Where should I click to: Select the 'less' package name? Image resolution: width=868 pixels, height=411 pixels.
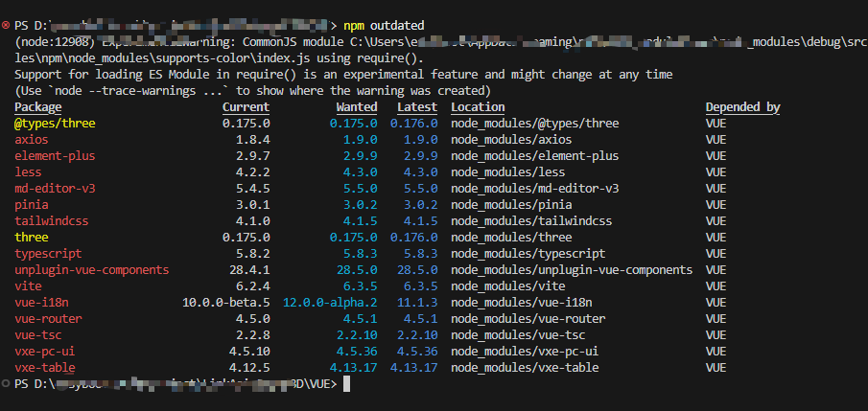(28, 172)
